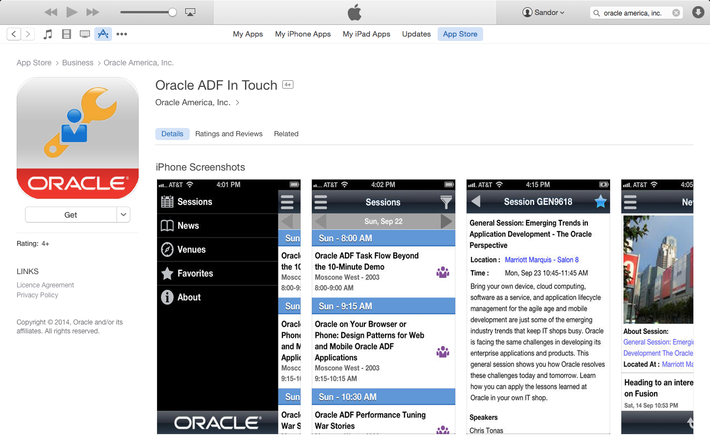Clear the search field text

(676, 13)
